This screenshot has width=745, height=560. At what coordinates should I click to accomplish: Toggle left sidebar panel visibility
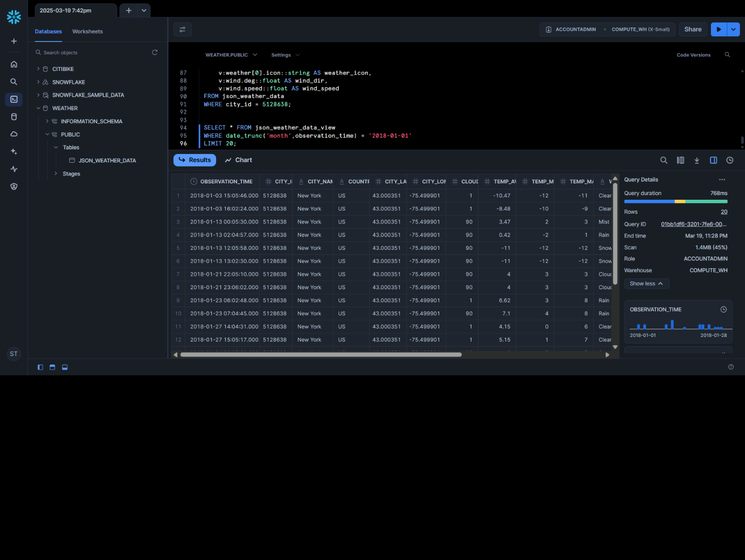[x=40, y=368]
